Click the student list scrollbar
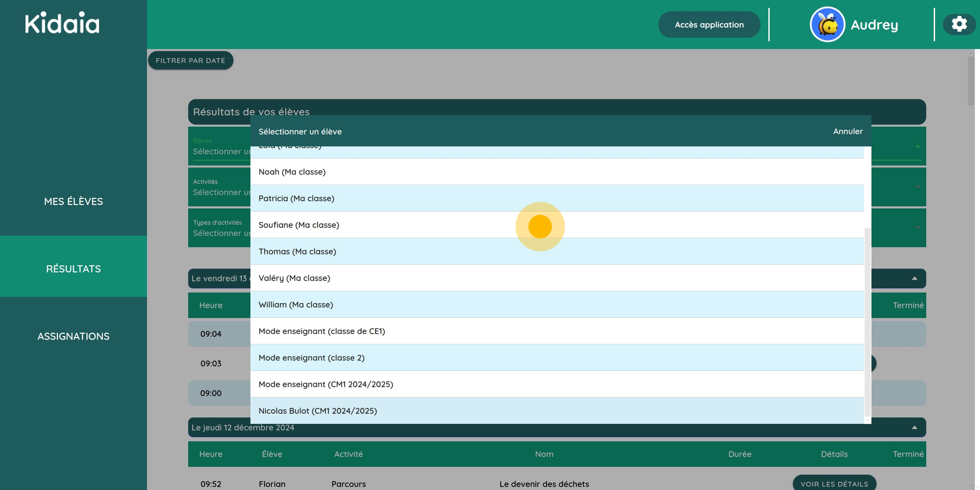The width and height of the screenshot is (980, 490). tap(867, 322)
